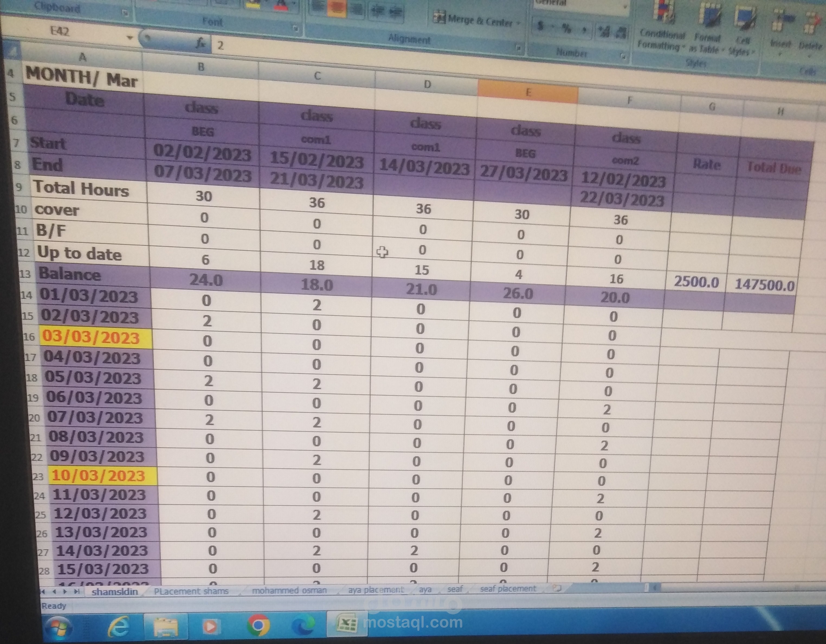Apply Comma Style format
This screenshot has width=826, height=644.
(584, 30)
